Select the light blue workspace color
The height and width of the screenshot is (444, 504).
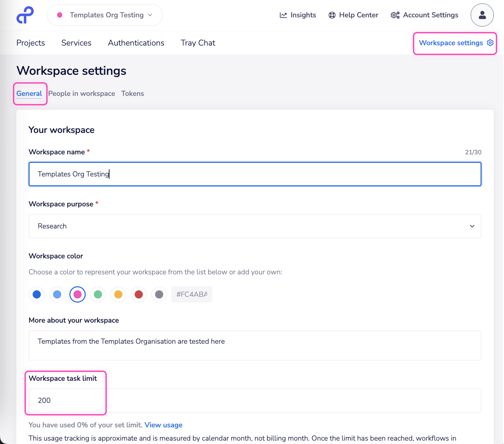pyautogui.click(x=57, y=294)
